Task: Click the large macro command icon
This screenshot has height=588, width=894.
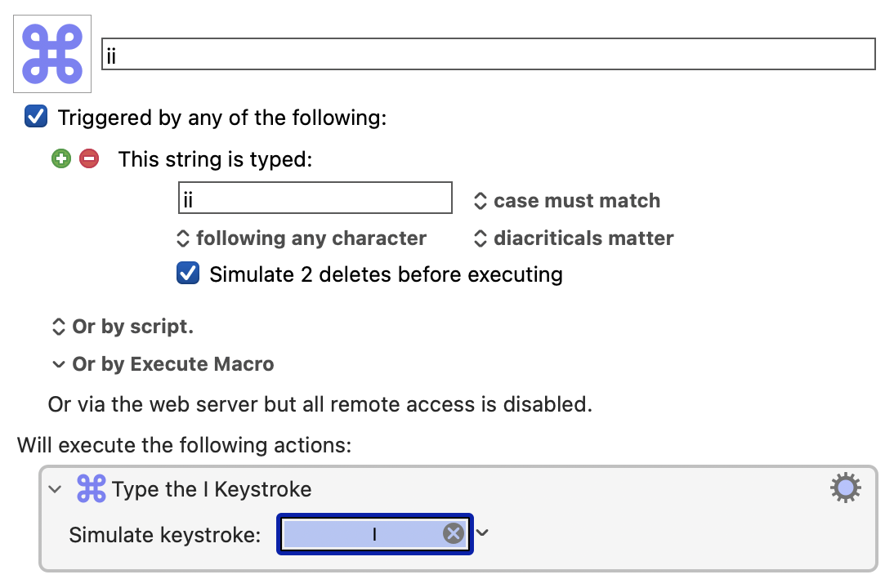Action: [52, 54]
